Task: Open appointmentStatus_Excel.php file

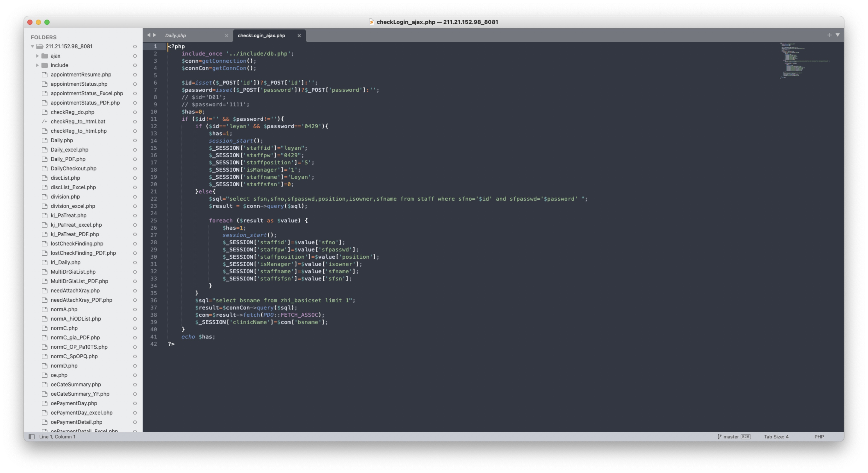Action: [x=87, y=93]
